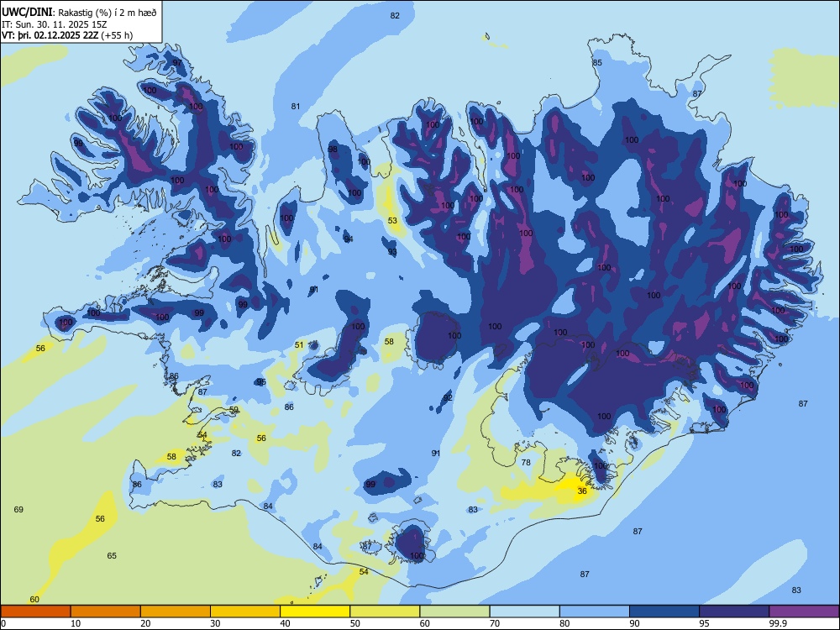Select the '20' legend tick label

(145, 623)
